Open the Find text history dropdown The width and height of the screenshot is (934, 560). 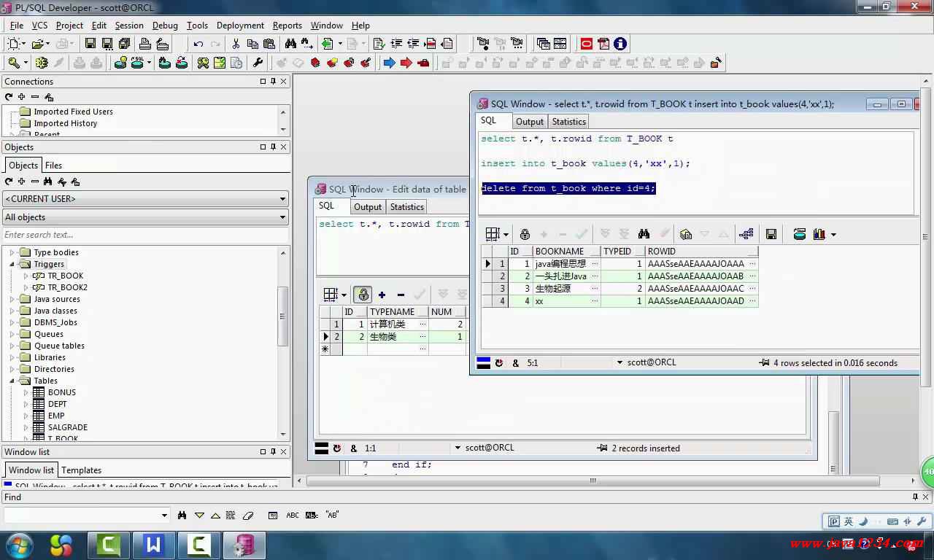point(164,516)
